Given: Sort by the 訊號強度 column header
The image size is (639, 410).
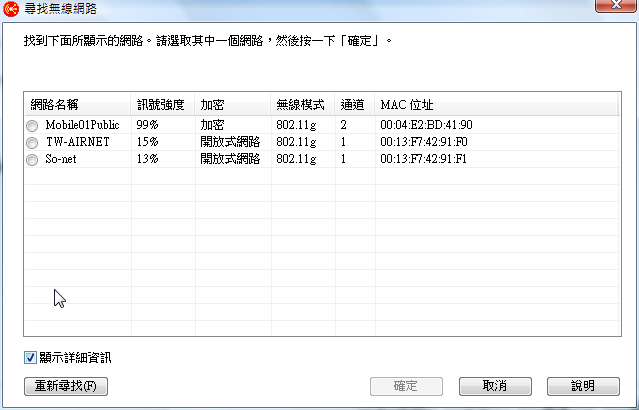Looking at the screenshot, I should tap(163, 105).
